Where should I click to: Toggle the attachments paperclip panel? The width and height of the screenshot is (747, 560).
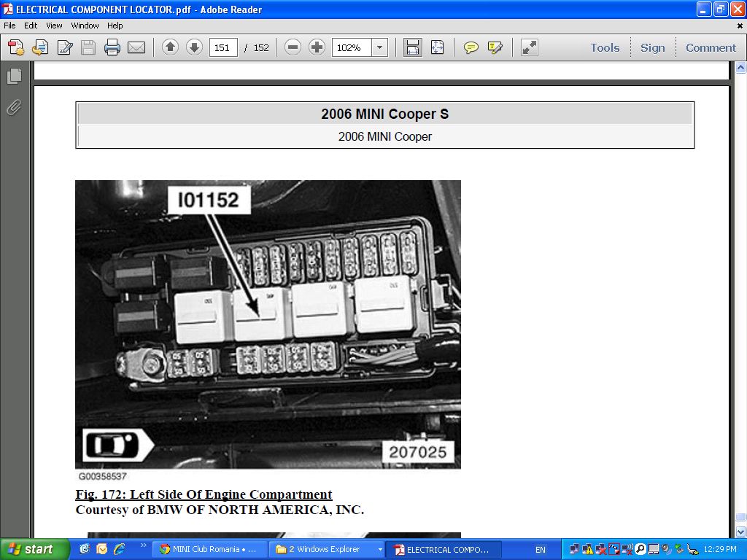pyautogui.click(x=14, y=108)
